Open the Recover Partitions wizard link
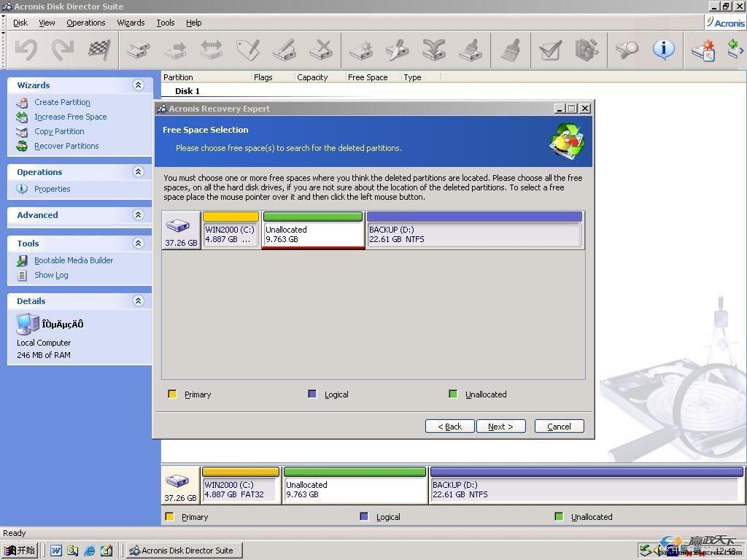 [x=66, y=146]
